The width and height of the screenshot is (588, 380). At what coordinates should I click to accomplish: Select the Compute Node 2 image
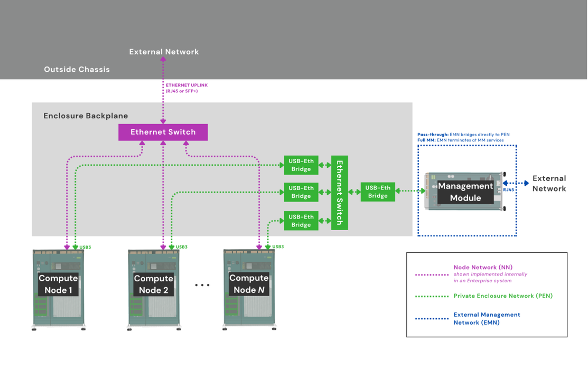pyautogui.click(x=154, y=290)
